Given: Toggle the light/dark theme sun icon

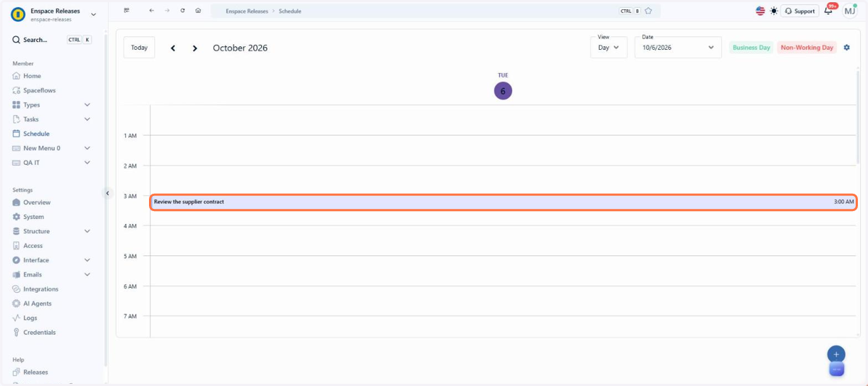Looking at the screenshot, I should pyautogui.click(x=774, y=11).
